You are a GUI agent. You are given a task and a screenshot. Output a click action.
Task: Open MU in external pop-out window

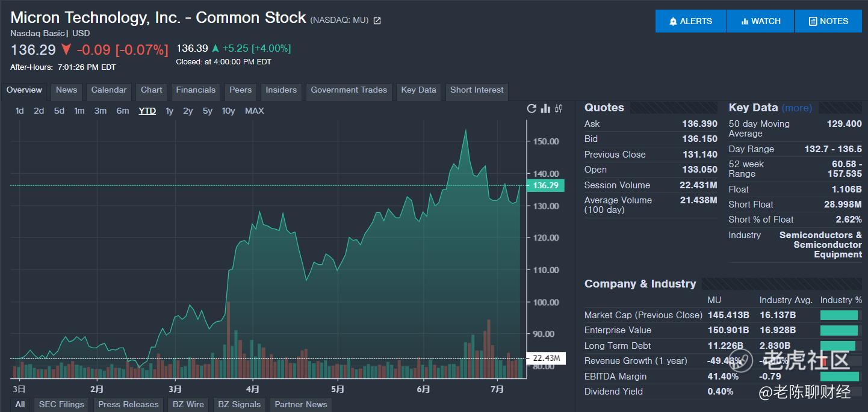point(377,21)
